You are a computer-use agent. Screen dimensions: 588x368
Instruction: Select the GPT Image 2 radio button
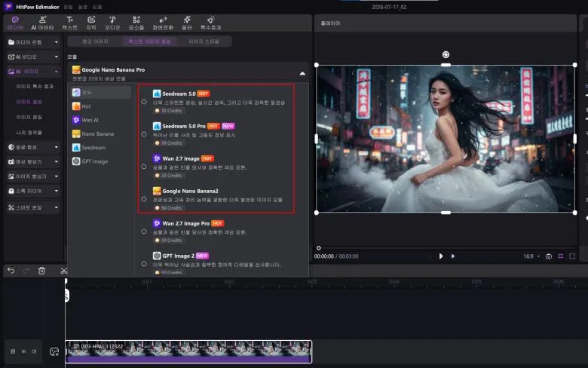144,264
